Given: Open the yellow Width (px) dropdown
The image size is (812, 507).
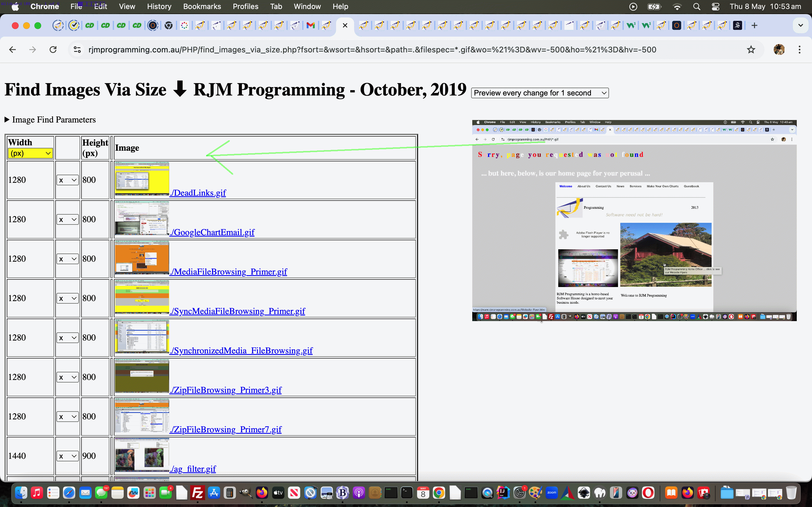Looking at the screenshot, I should (30, 153).
